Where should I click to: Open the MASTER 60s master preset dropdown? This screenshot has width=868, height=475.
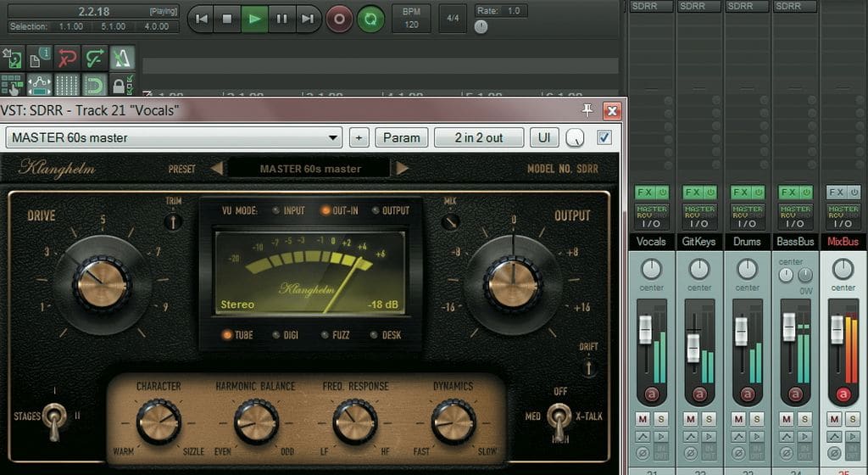[174, 138]
